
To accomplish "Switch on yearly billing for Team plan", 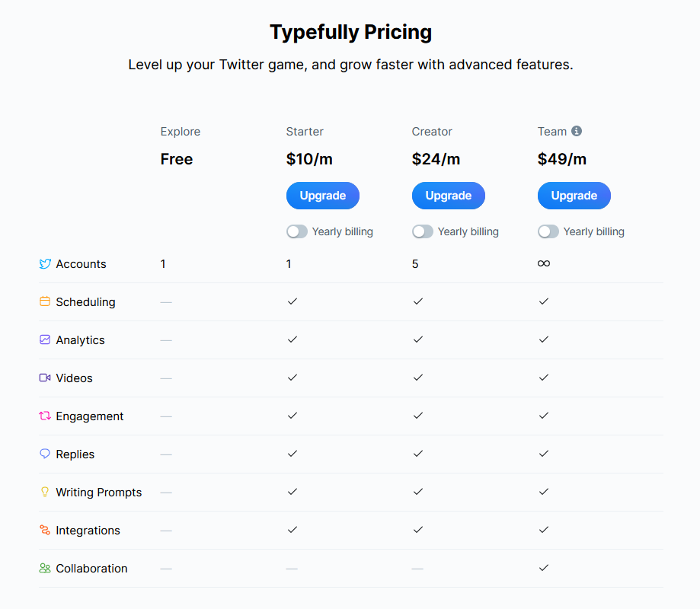I will pyautogui.click(x=548, y=231).
